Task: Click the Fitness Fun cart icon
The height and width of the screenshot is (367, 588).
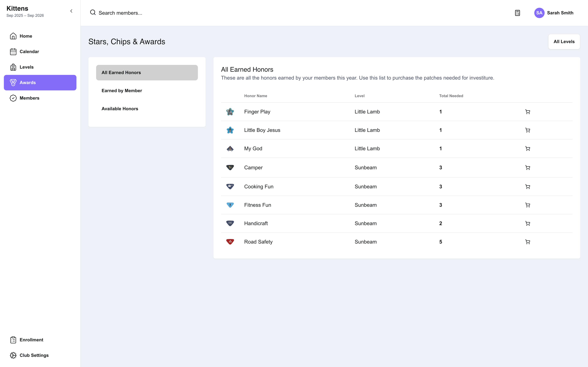Action: point(527,205)
